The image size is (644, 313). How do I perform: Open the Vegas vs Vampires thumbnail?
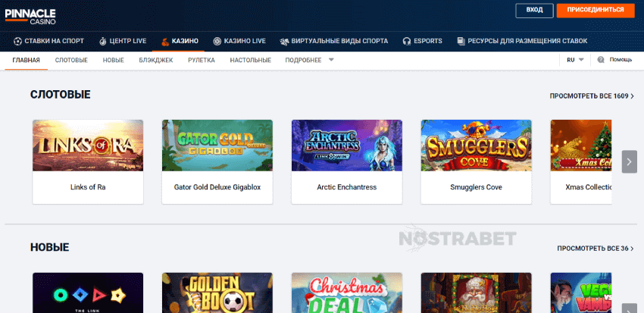click(x=581, y=293)
